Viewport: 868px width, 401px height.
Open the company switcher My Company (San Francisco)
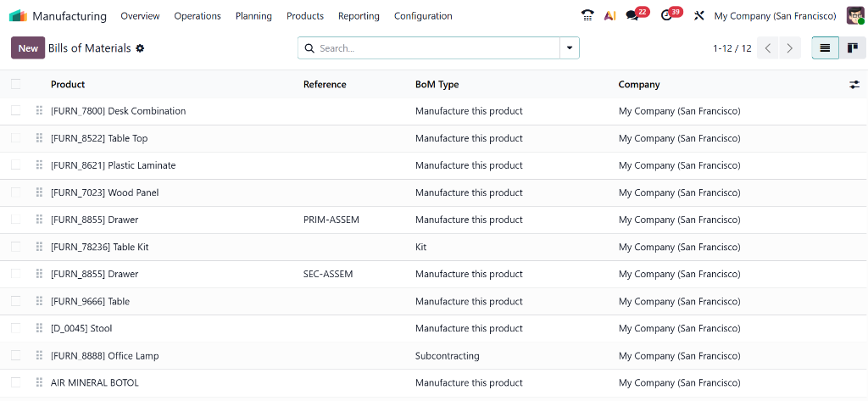coord(775,16)
